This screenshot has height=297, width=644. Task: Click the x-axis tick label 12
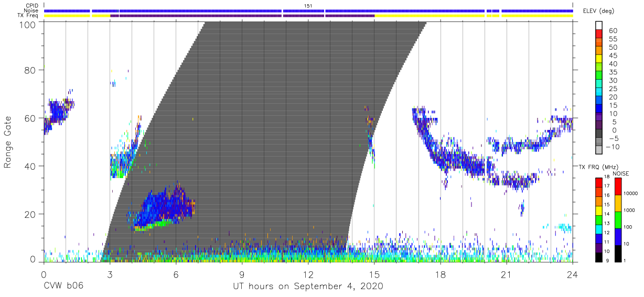(308, 274)
